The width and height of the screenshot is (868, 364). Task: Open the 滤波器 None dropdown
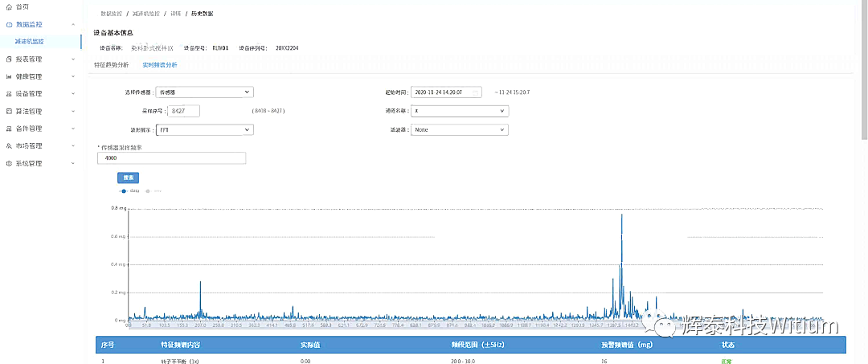(x=459, y=129)
